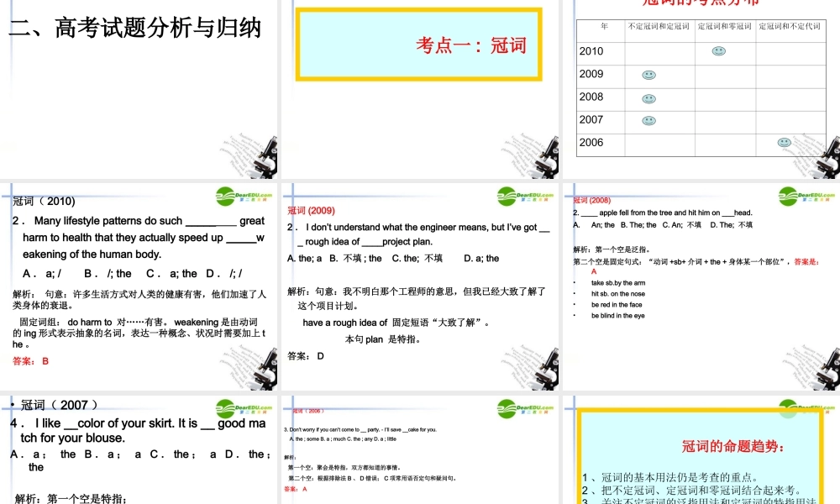Click the line 解析：第一个空是特指；
The height and width of the screenshot is (504, 840).
coord(71,499)
